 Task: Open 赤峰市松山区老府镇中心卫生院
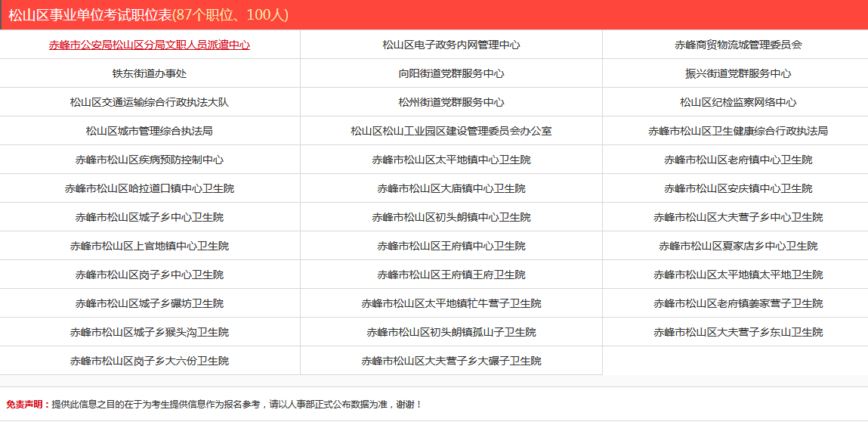pyautogui.click(x=738, y=160)
